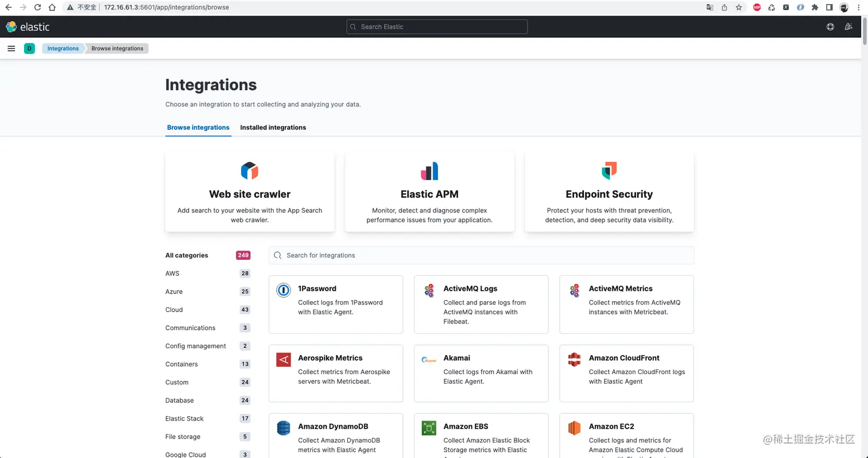Focus the Search Elastic field
Image resolution: width=868 pixels, height=458 pixels.
pyautogui.click(x=437, y=26)
